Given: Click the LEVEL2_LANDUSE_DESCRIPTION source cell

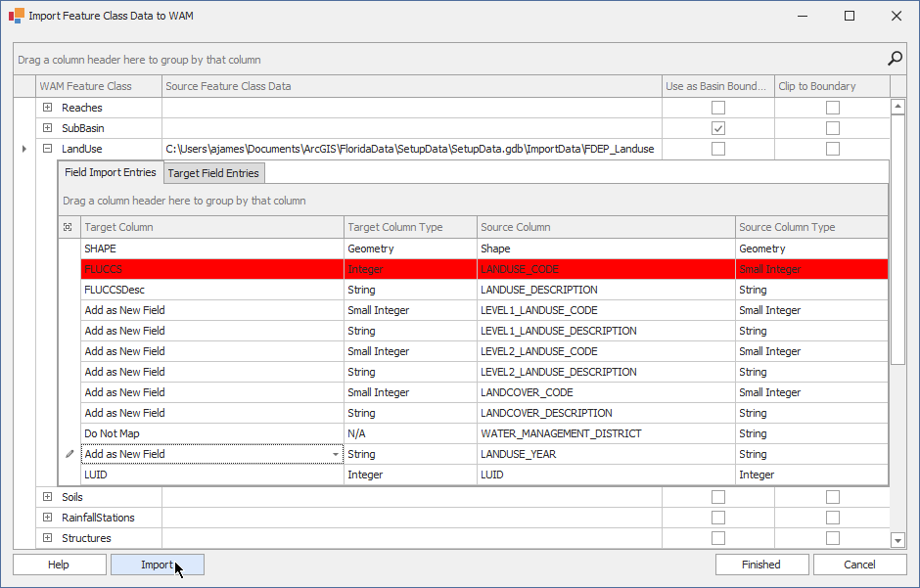Looking at the screenshot, I should [606, 372].
